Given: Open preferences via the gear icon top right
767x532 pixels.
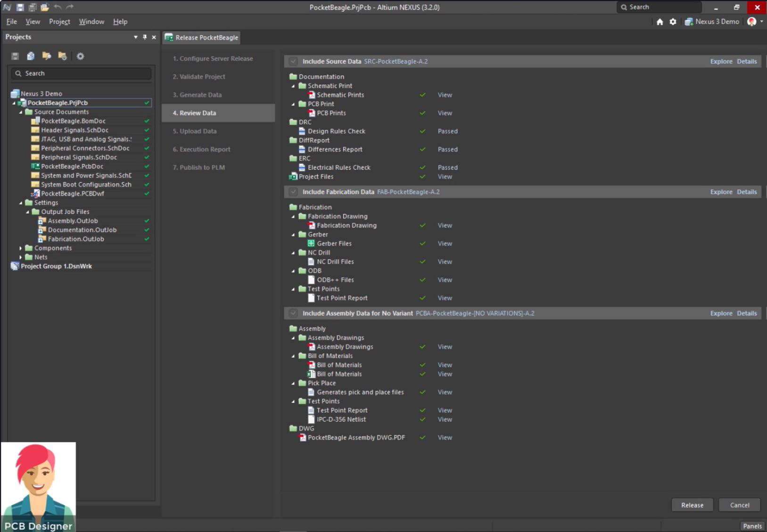Looking at the screenshot, I should coord(673,22).
